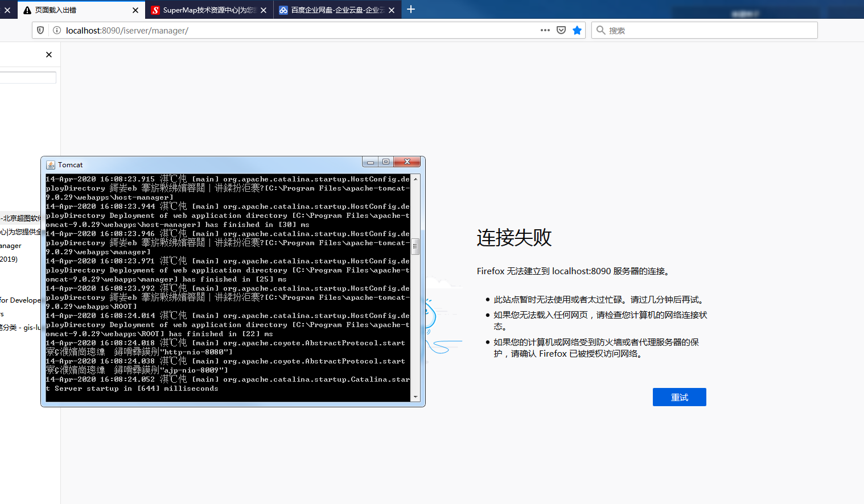Click console line containing "http-nio-8080"
This screenshot has width=864, height=504.
tap(139, 352)
